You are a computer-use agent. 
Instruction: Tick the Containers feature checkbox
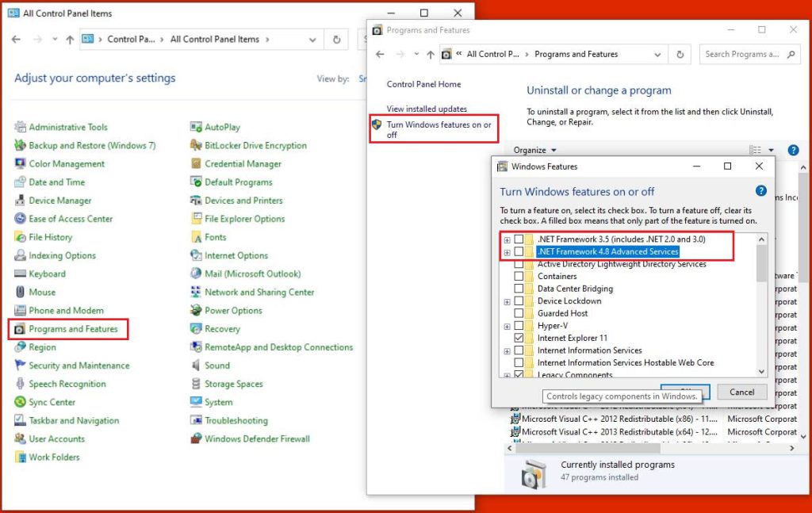[519, 277]
